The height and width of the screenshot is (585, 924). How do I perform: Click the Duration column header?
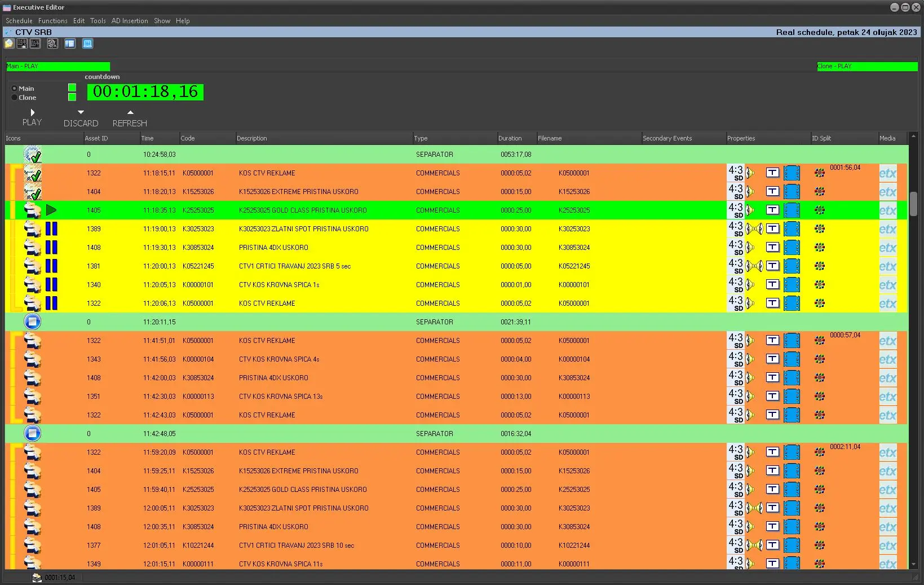(x=510, y=138)
